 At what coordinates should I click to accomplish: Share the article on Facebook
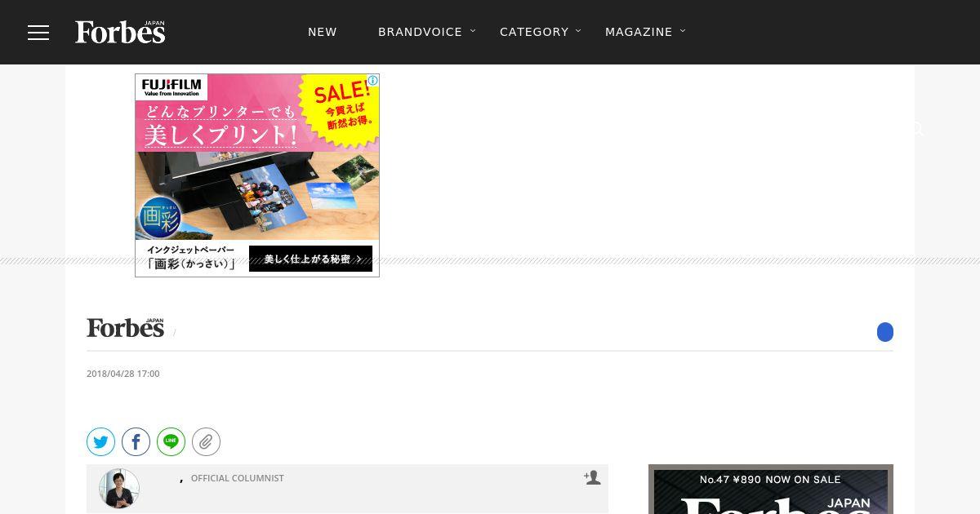(136, 442)
